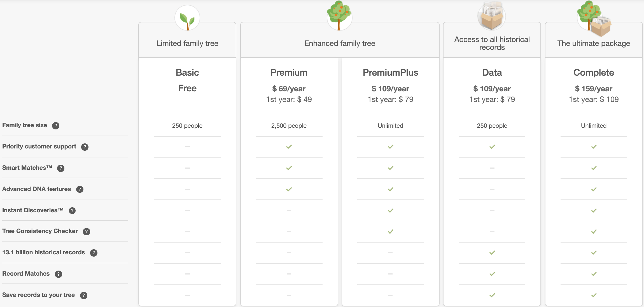Click the Family tree size help icon
This screenshot has height=307, width=644.
click(x=56, y=125)
